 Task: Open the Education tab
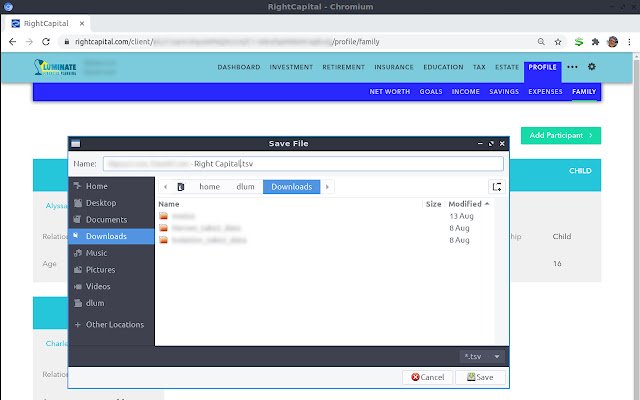click(443, 67)
